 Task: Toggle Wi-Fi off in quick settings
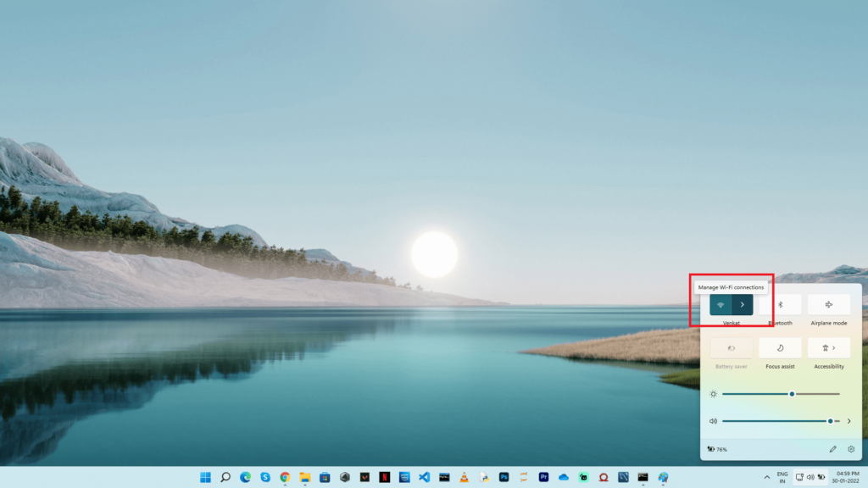click(721, 304)
